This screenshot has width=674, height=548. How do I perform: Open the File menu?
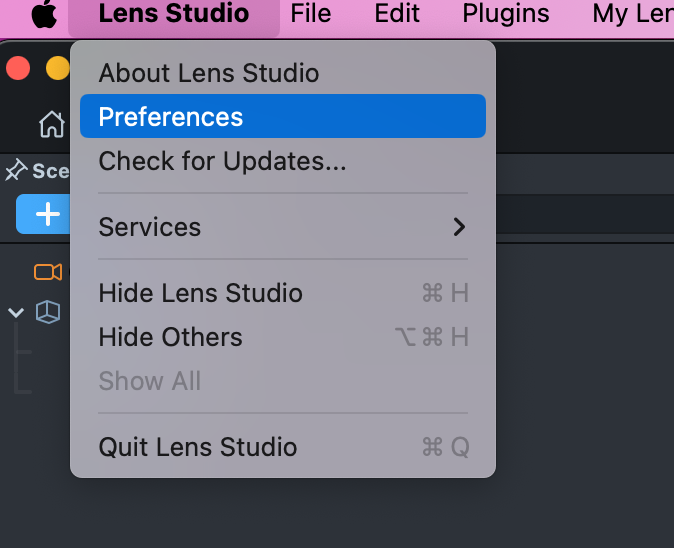coord(311,14)
